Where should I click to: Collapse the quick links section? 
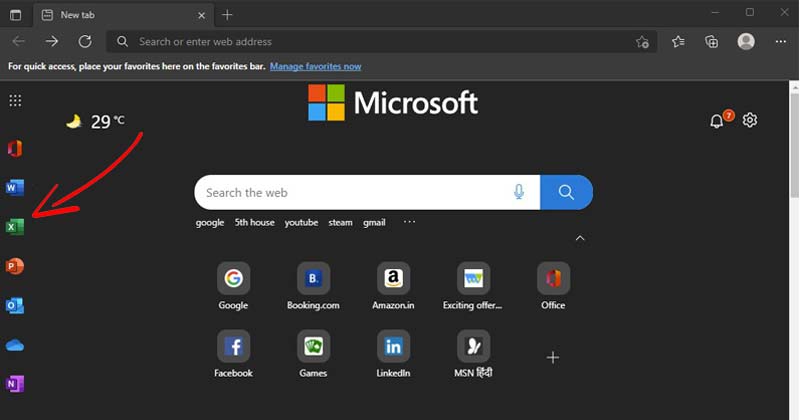(580, 238)
